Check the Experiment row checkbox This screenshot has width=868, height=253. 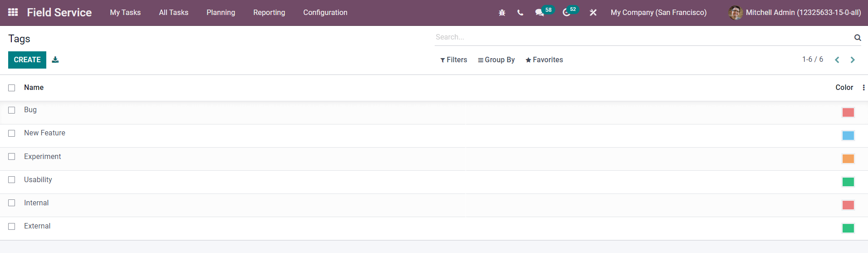point(12,157)
